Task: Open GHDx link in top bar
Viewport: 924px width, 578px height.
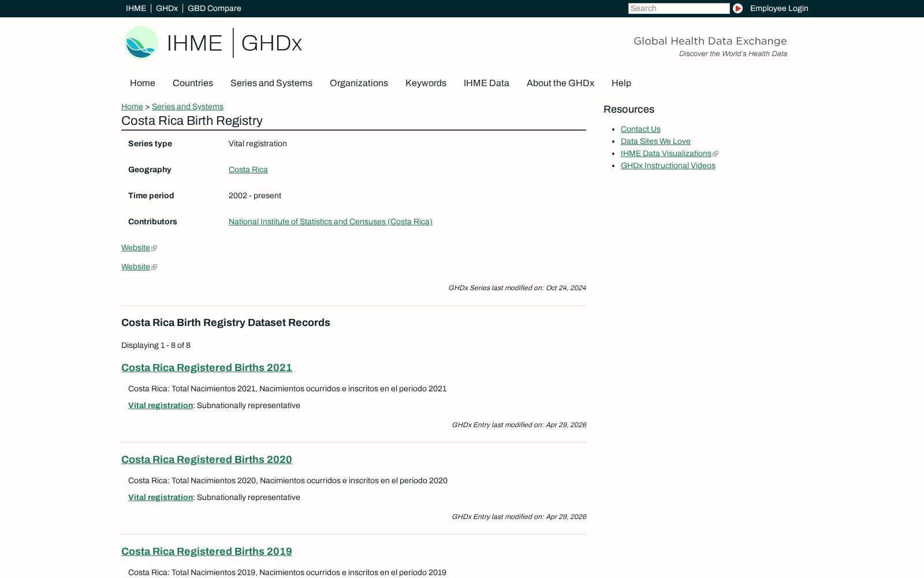Action: pos(167,8)
